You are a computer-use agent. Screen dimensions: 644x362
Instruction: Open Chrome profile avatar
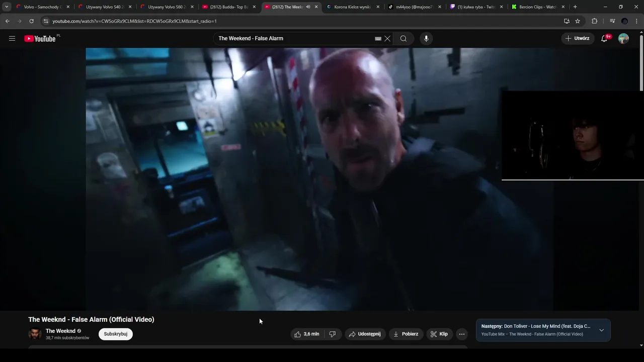point(624,21)
